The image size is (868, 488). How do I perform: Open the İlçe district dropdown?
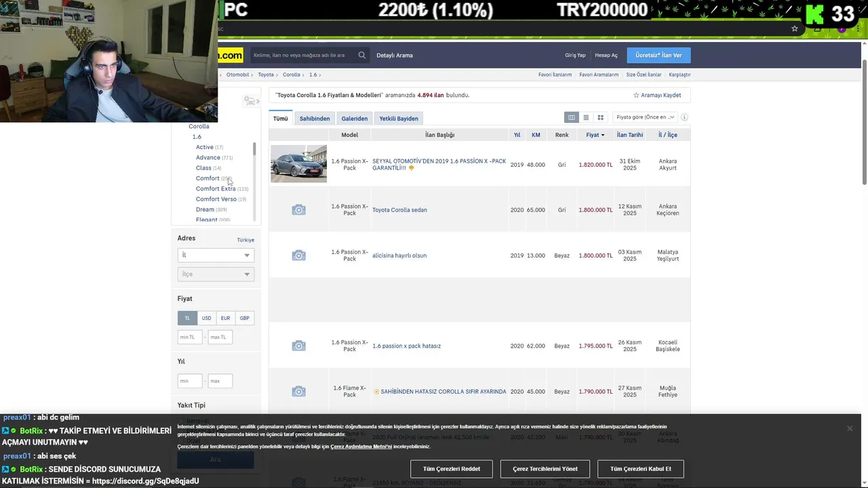click(x=216, y=274)
